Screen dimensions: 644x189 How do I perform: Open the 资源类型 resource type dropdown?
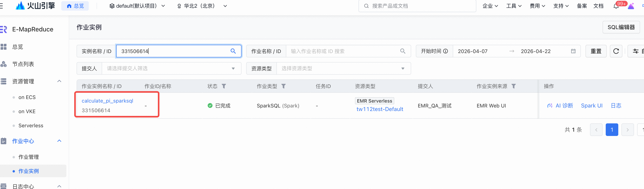(344, 68)
